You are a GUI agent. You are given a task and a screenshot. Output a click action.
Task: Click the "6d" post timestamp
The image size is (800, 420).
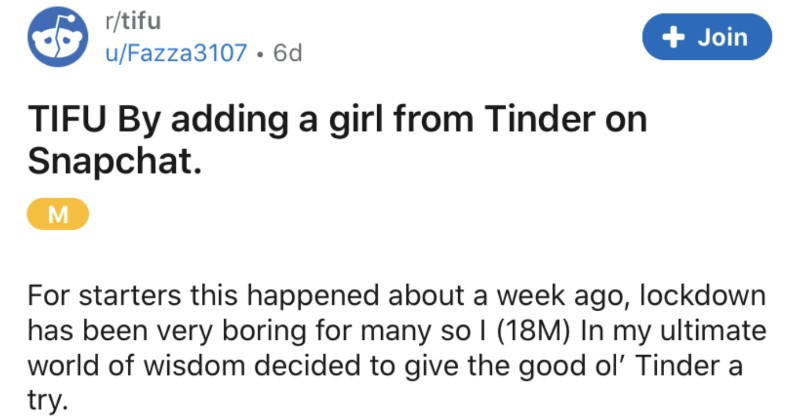(x=288, y=52)
